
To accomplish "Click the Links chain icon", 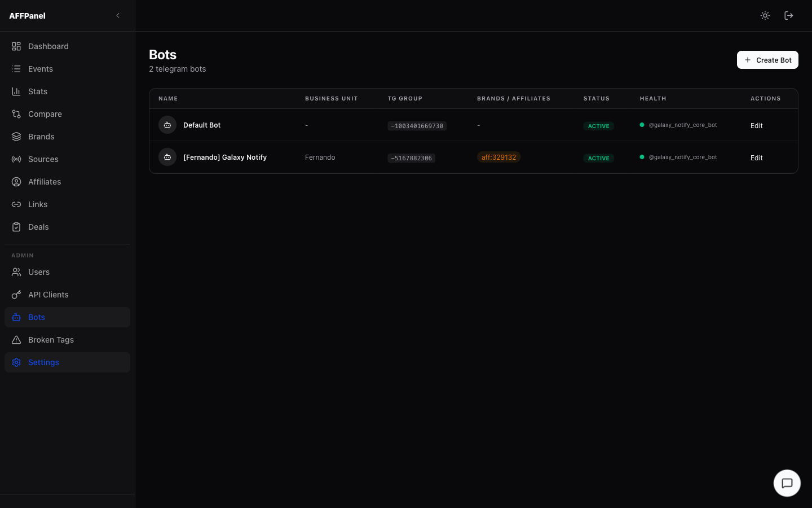I will coord(16,204).
